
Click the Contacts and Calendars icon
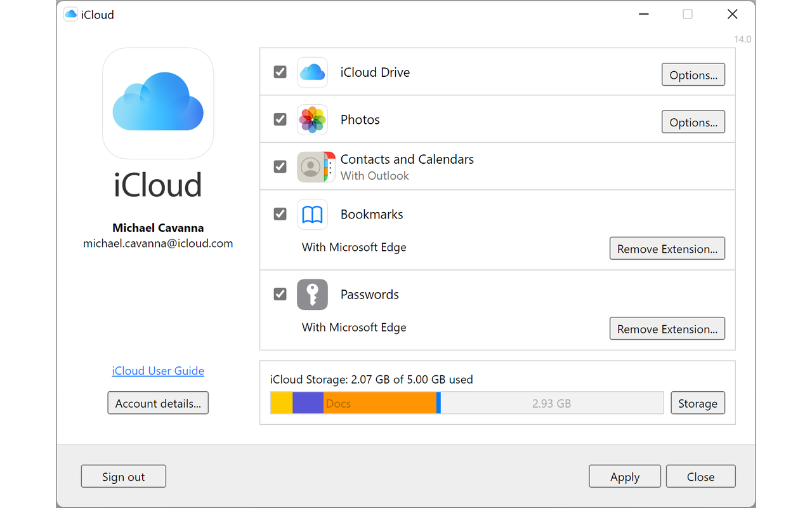point(316,167)
